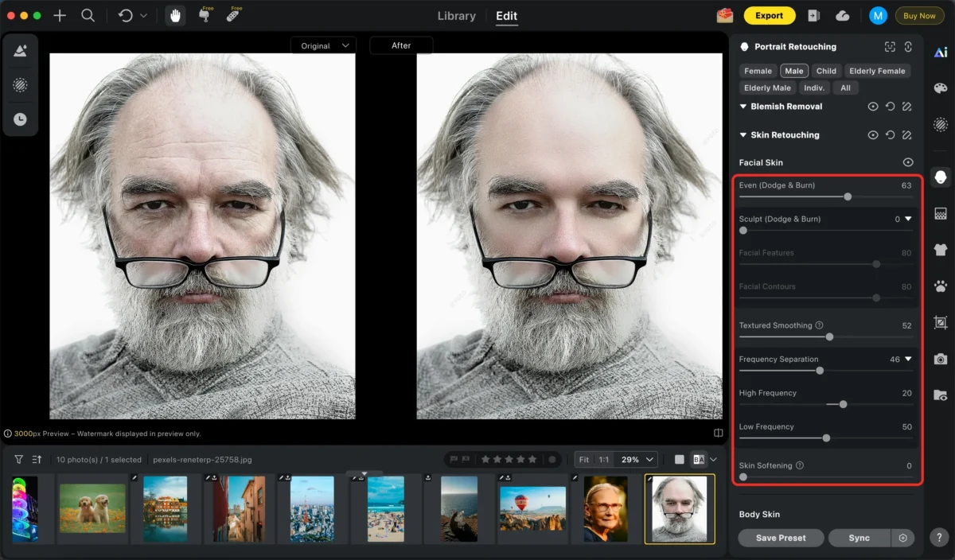Open the clothing retouch shirt icon
The height and width of the screenshot is (560, 955).
pos(941,250)
